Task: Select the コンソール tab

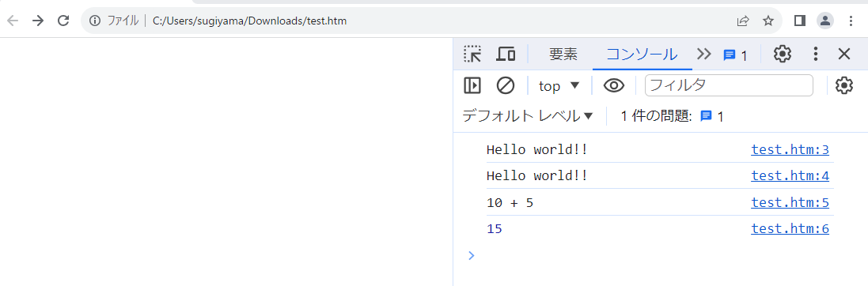Action: click(x=642, y=55)
